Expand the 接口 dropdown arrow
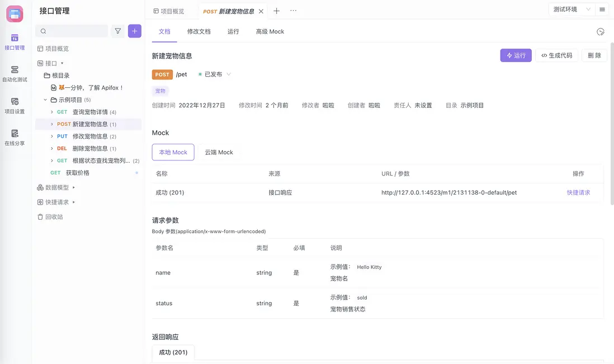This screenshot has height=364, width=614. coord(62,63)
